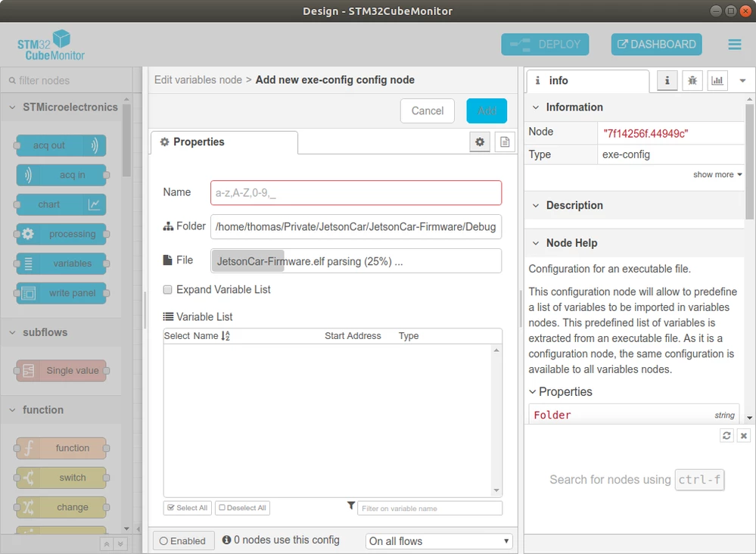This screenshot has height=554, width=756.
Task: Collapse all palette categories arrow
Action: point(107,544)
